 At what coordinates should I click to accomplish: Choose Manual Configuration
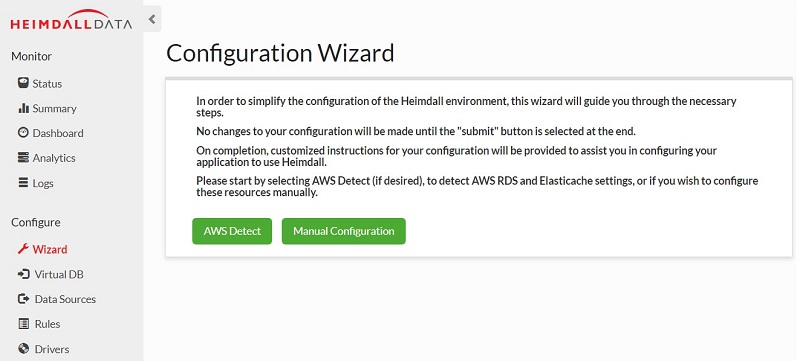tap(344, 231)
